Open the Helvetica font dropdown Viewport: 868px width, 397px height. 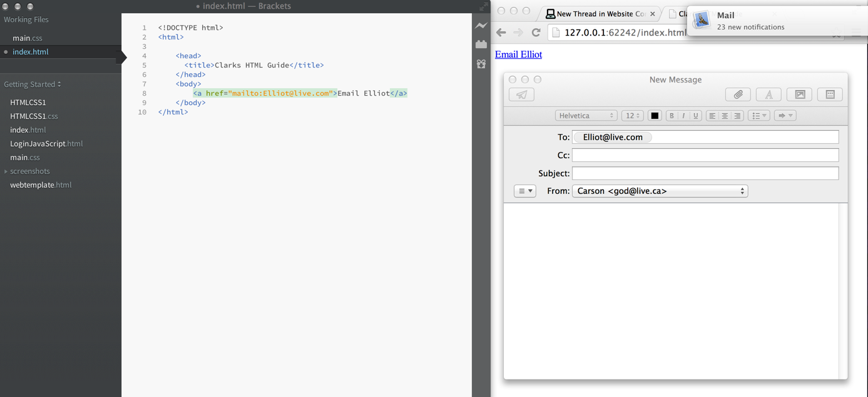tap(586, 116)
